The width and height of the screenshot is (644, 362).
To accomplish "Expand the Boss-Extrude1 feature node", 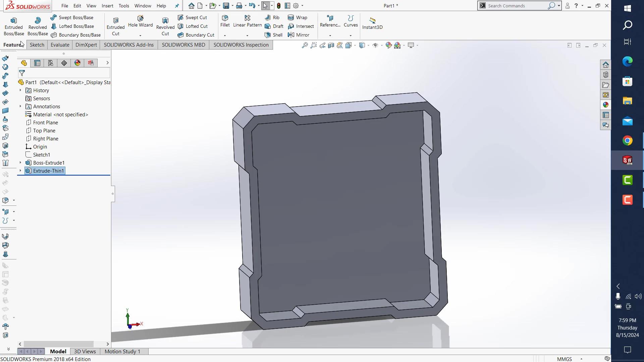I will click(20, 163).
